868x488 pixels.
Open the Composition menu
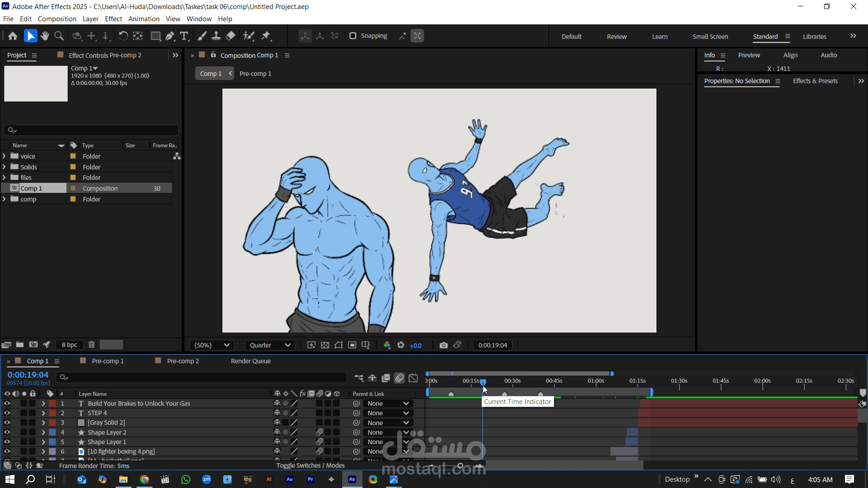coord(57,19)
